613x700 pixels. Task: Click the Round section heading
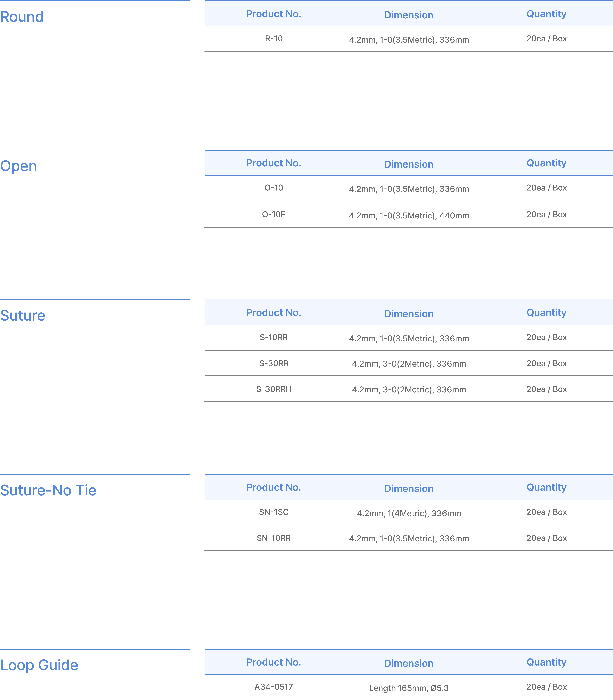(x=22, y=17)
